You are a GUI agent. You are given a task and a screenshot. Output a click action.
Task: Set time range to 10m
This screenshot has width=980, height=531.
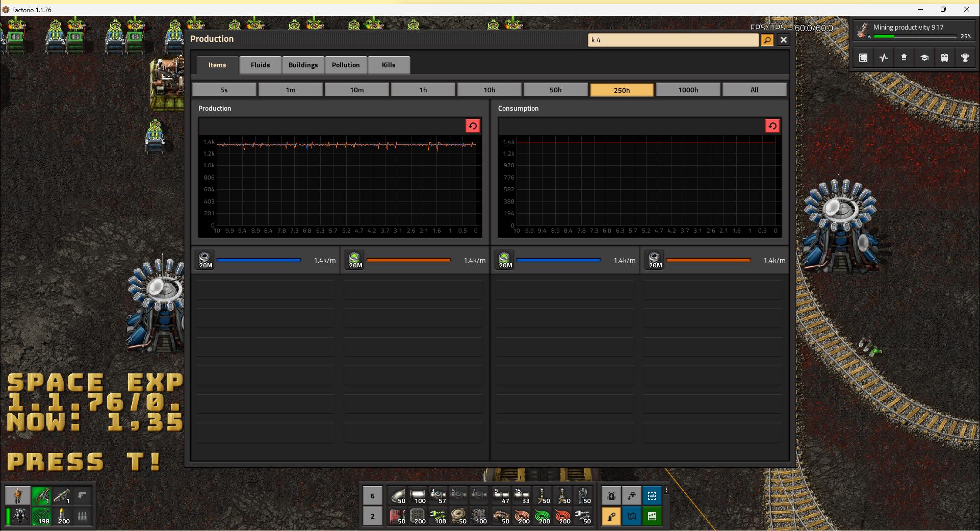(357, 90)
